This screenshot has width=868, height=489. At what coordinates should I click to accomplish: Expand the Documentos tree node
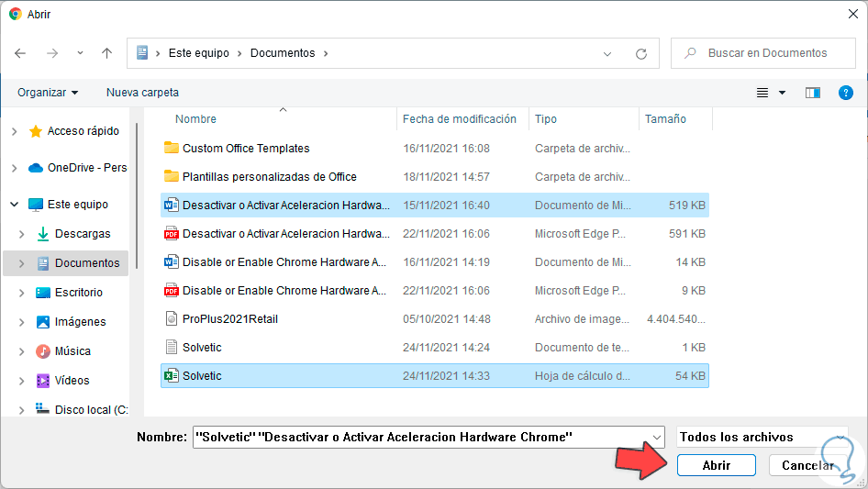point(22,263)
